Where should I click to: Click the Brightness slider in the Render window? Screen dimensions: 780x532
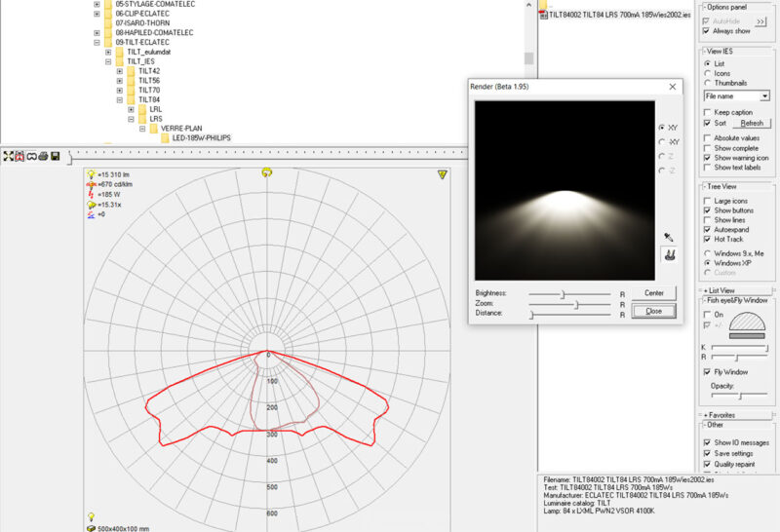[x=561, y=292]
